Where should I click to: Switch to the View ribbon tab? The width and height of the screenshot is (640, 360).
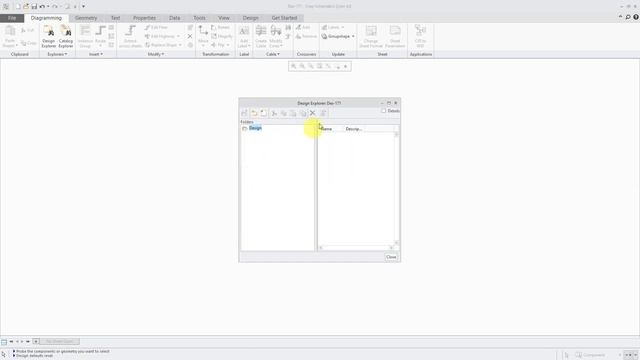pos(224,18)
